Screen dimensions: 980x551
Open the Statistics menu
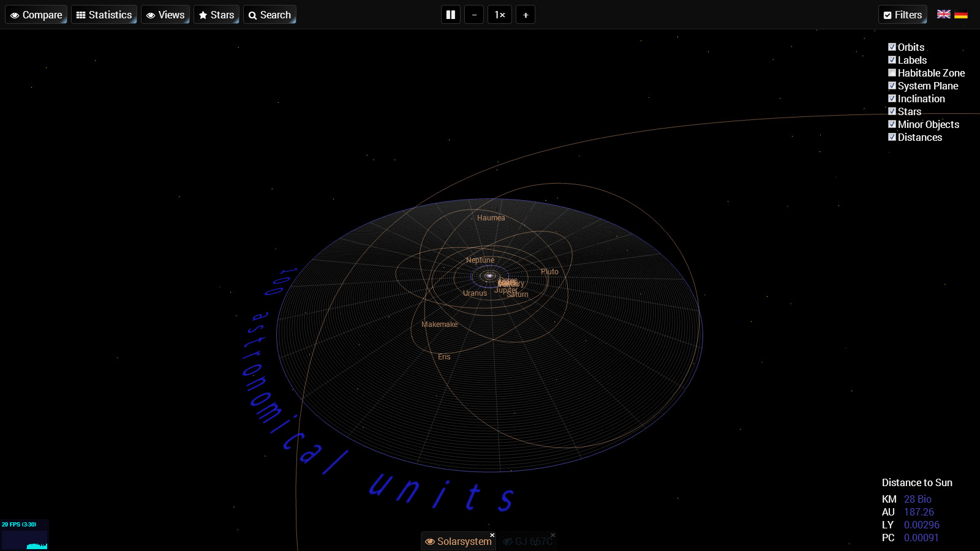point(104,15)
